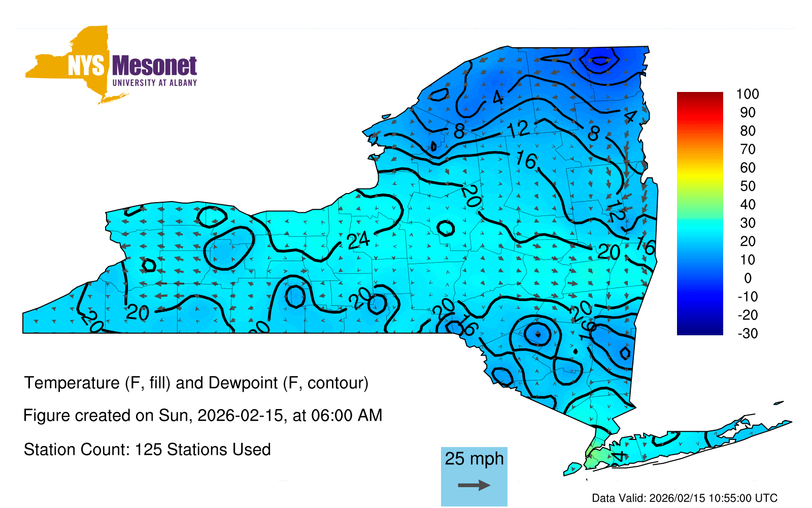812x508 pixels.
Task: Select the 24 dewpoint contour label
Action: (x=358, y=239)
